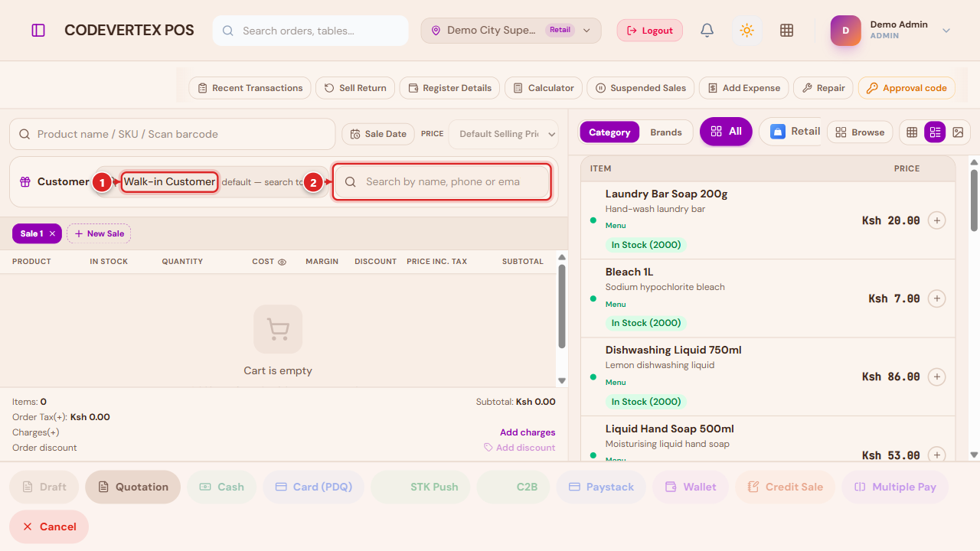Switch to the Category tab
Image resolution: width=980 pixels, height=551 pixels.
[609, 132]
